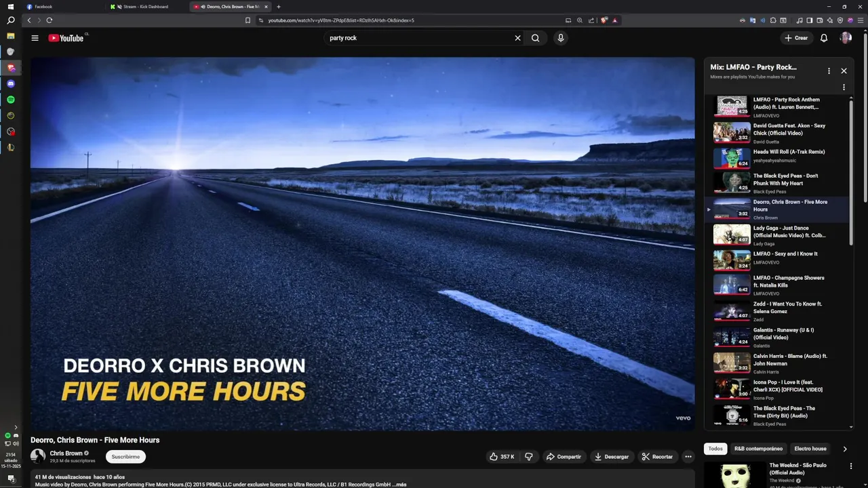Play Calvin Harris - Blame from the mix

tap(778, 363)
